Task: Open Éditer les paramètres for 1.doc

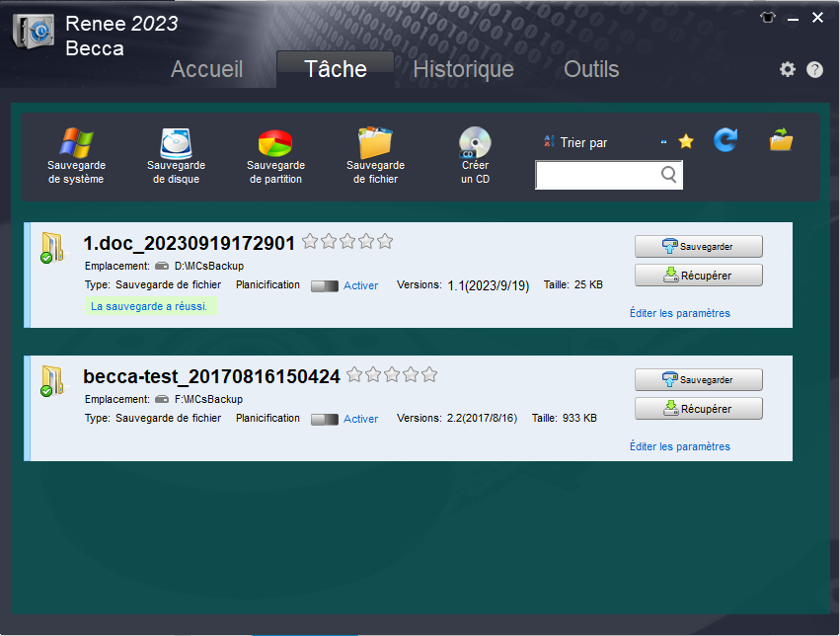Action: click(x=679, y=313)
